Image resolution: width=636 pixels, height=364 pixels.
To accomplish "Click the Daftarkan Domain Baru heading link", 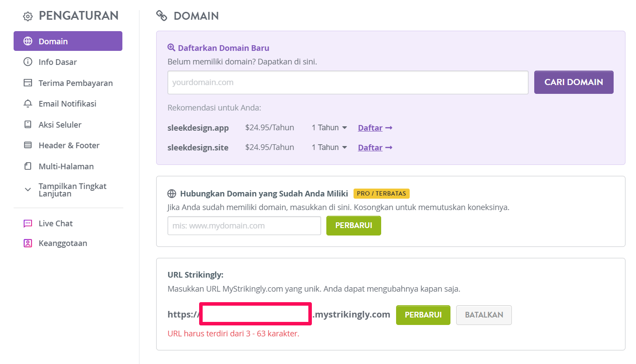I will [x=224, y=48].
